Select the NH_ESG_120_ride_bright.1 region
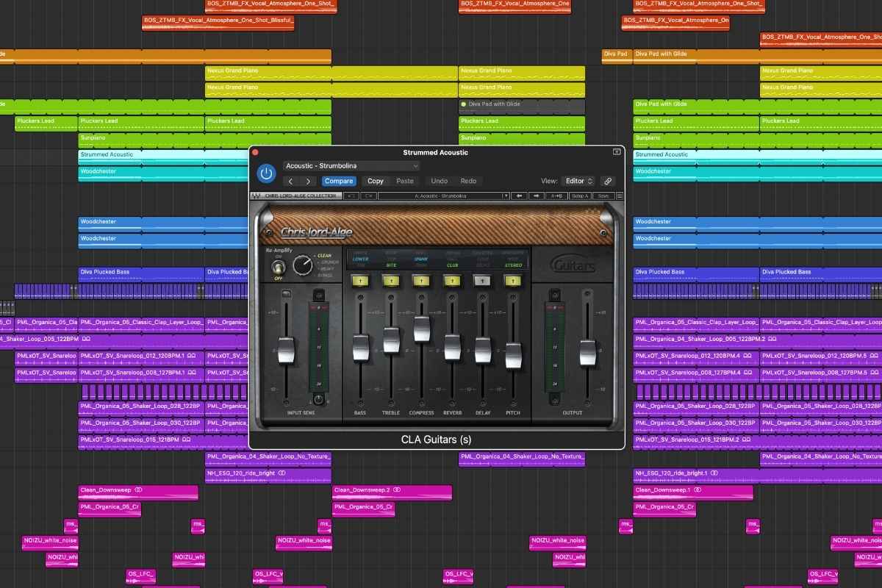Image resolution: width=882 pixels, height=588 pixels. (x=758, y=476)
